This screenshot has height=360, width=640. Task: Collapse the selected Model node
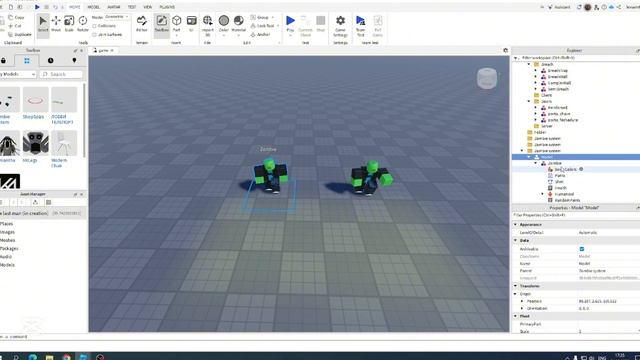529,157
